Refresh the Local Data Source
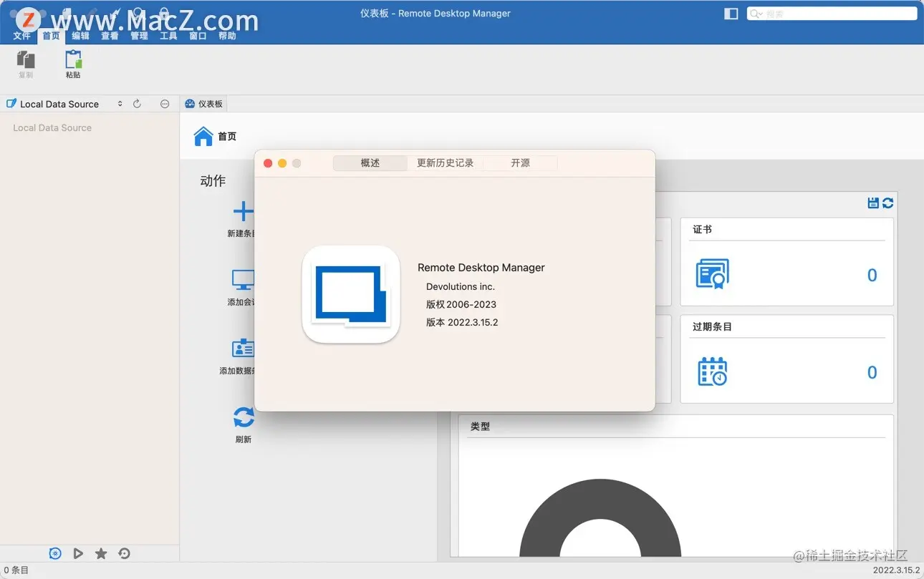Screen dimensions: 924x579 click(137, 104)
